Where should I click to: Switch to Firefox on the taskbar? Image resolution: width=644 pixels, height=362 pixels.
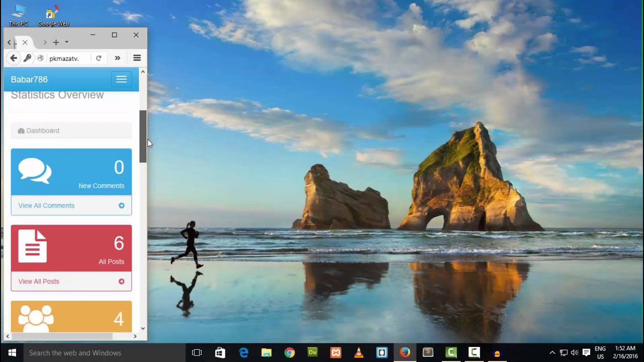click(x=405, y=353)
